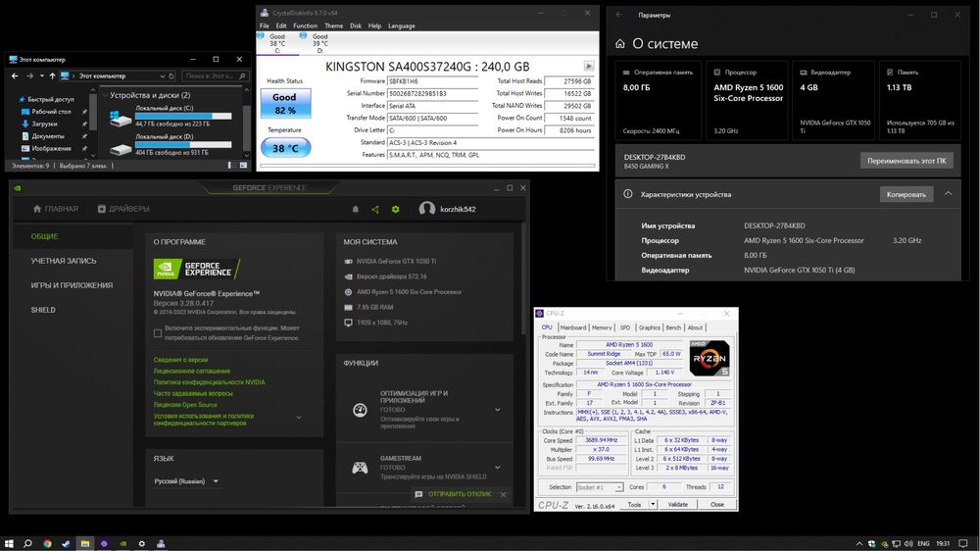Switch Explorer to large icons view
The image size is (980, 551).
point(243,165)
